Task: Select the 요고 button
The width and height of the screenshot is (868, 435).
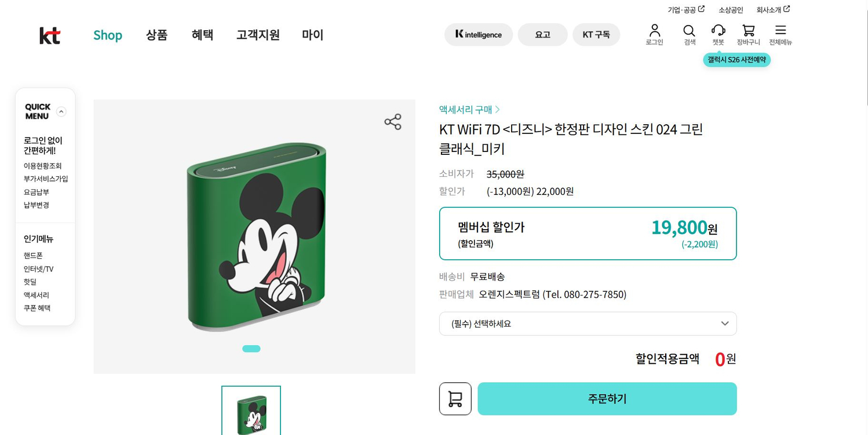Action: (542, 34)
